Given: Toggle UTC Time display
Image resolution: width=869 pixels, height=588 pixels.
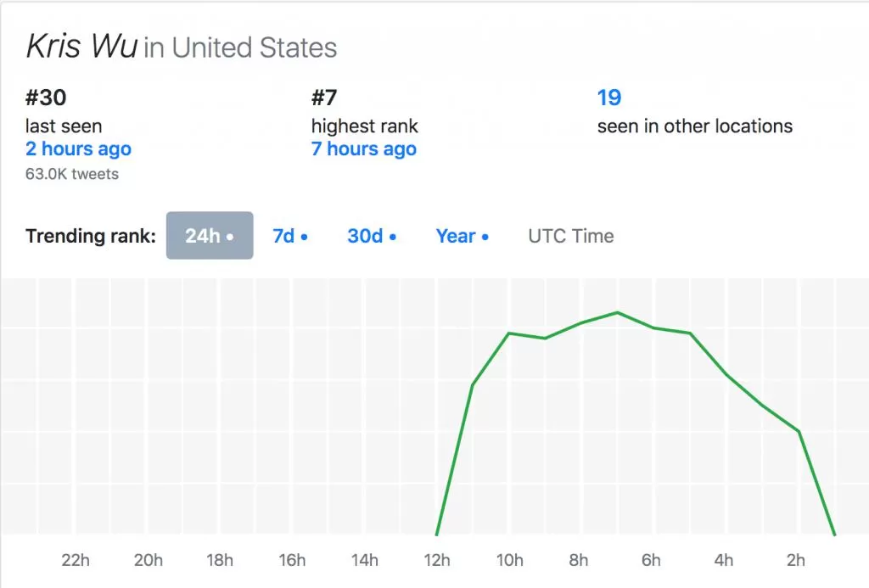Looking at the screenshot, I should [x=571, y=236].
